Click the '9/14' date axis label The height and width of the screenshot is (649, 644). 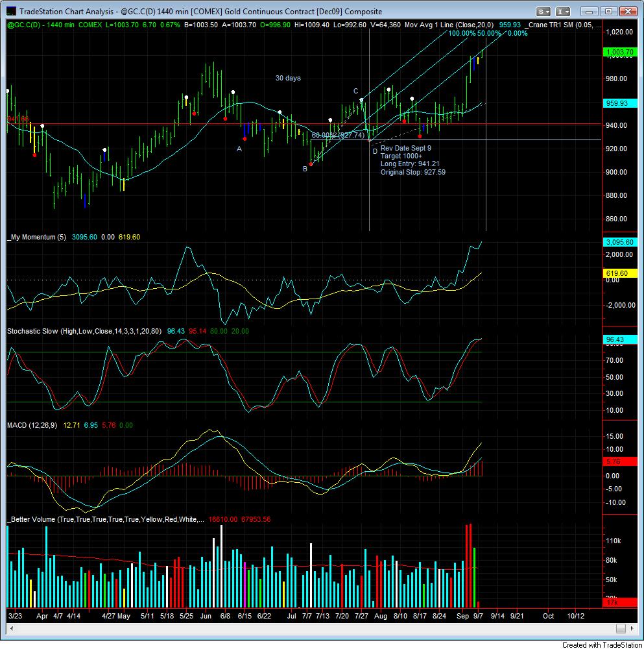tap(497, 616)
